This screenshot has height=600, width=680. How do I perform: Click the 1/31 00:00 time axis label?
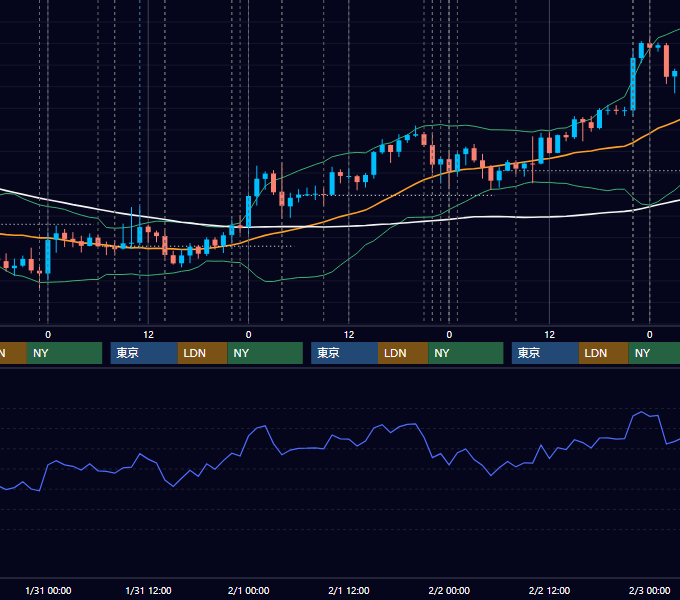[48, 590]
